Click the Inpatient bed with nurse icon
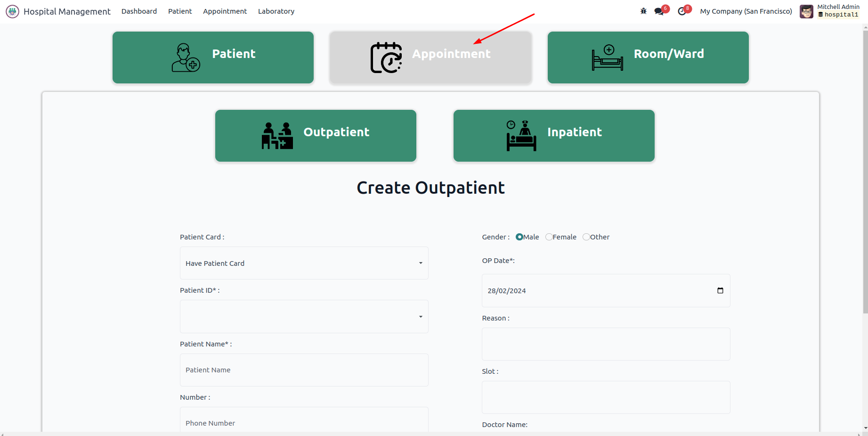Screen dimensions: 868x436 click(x=521, y=136)
